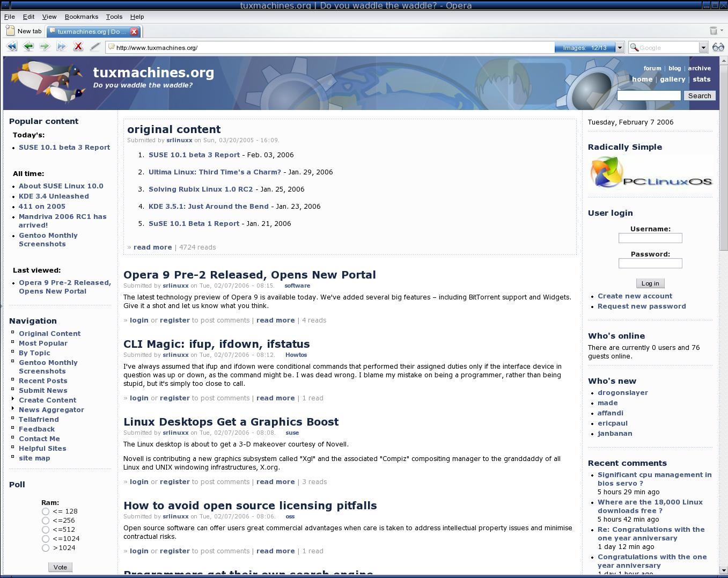
Task: Open the Help menu
Action: [137, 17]
